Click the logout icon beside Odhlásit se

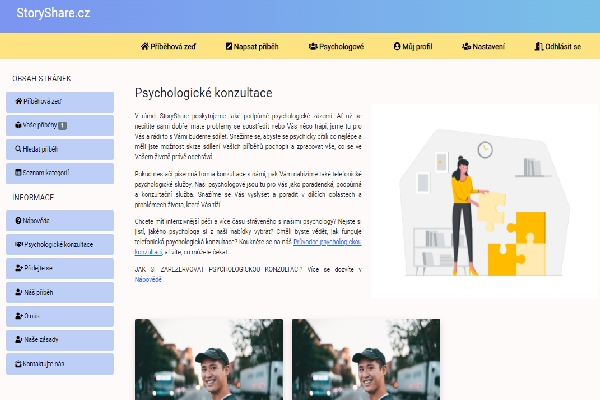539,47
